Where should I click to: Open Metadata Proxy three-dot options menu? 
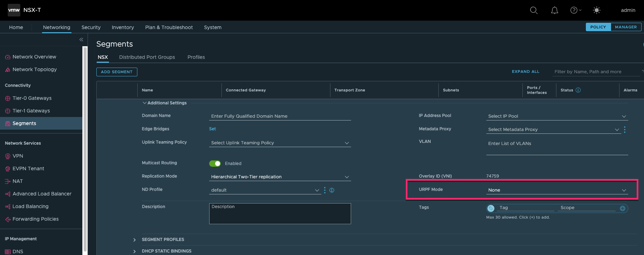(625, 130)
